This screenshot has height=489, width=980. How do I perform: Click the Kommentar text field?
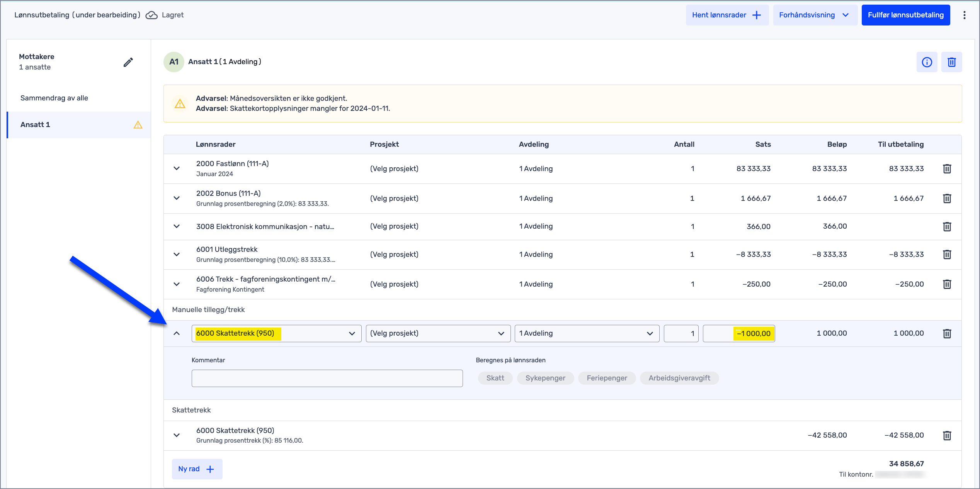327,378
